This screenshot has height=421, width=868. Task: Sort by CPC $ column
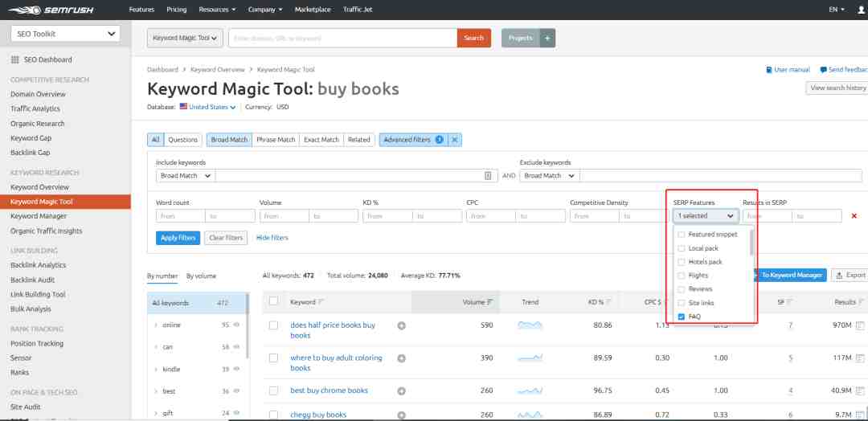point(656,302)
